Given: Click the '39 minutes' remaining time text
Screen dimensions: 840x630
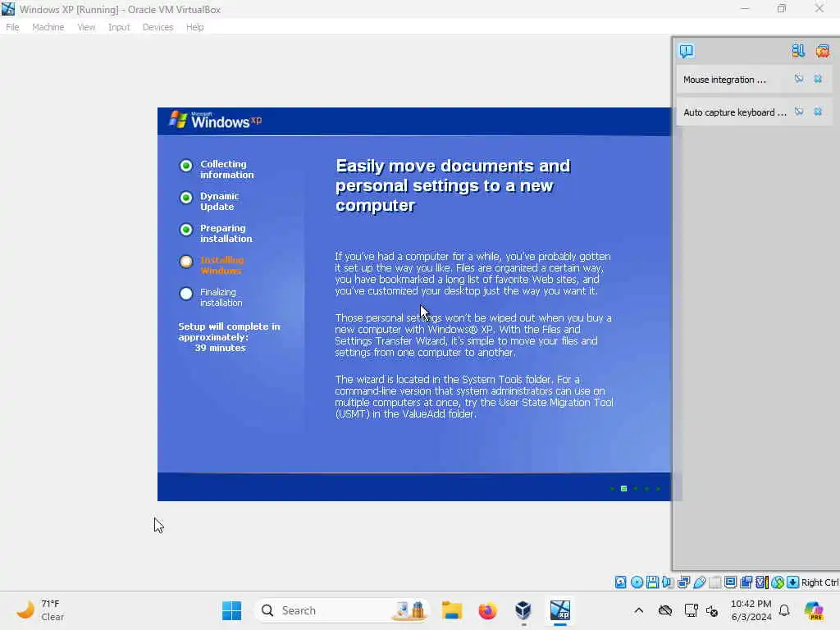Looking at the screenshot, I should point(220,348).
